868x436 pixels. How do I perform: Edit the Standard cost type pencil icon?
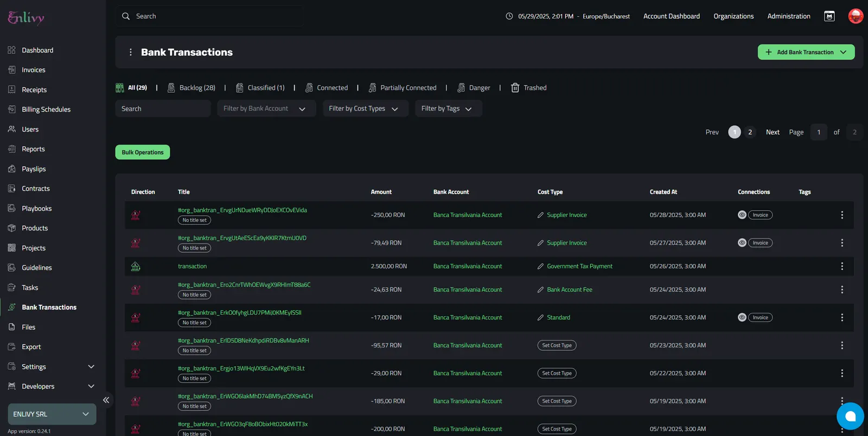[540, 318]
